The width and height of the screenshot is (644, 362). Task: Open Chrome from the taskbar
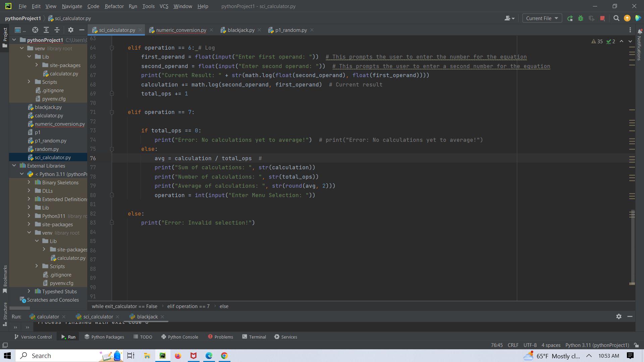pyautogui.click(x=224, y=356)
